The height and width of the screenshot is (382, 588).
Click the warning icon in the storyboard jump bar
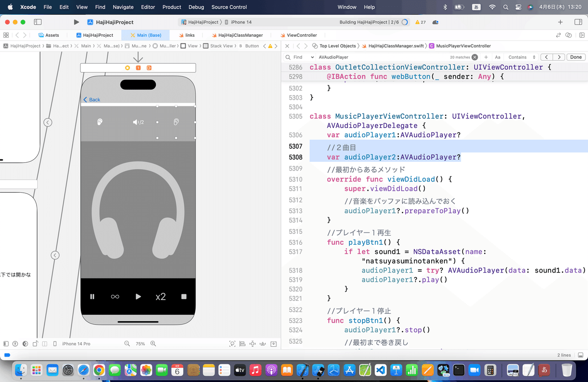[270, 46]
